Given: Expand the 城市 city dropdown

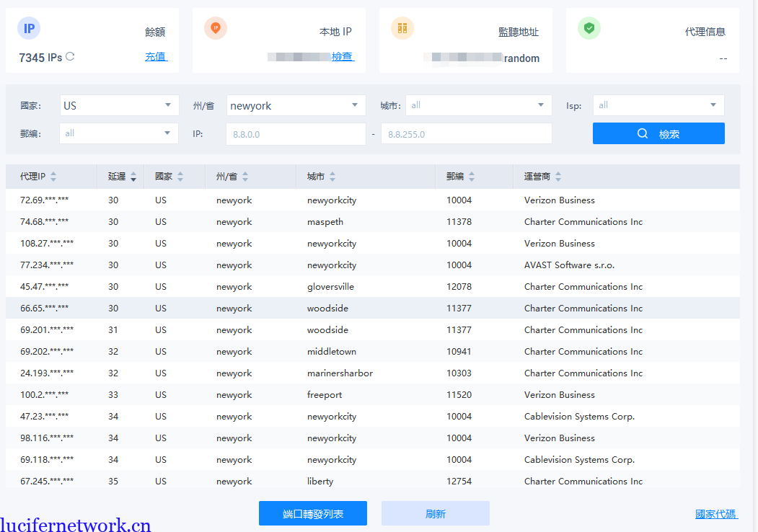Looking at the screenshot, I should 478,105.
